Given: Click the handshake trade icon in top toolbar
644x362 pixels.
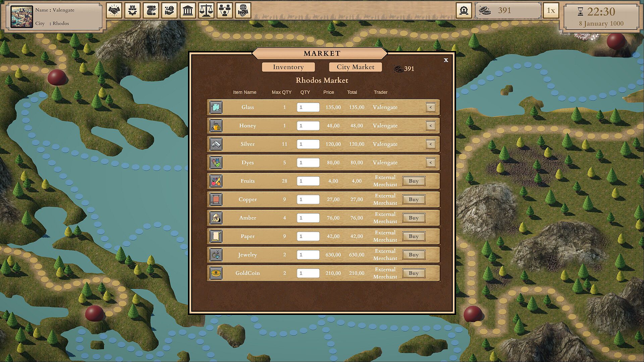Looking at the screenshot, I should [114, 10].
